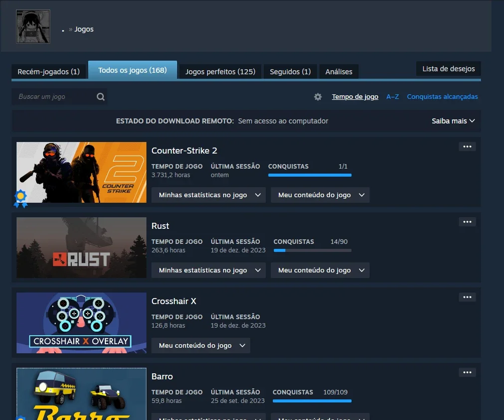Sort games A–Z
Screen dimensions: 504x420
click(393, 97)
